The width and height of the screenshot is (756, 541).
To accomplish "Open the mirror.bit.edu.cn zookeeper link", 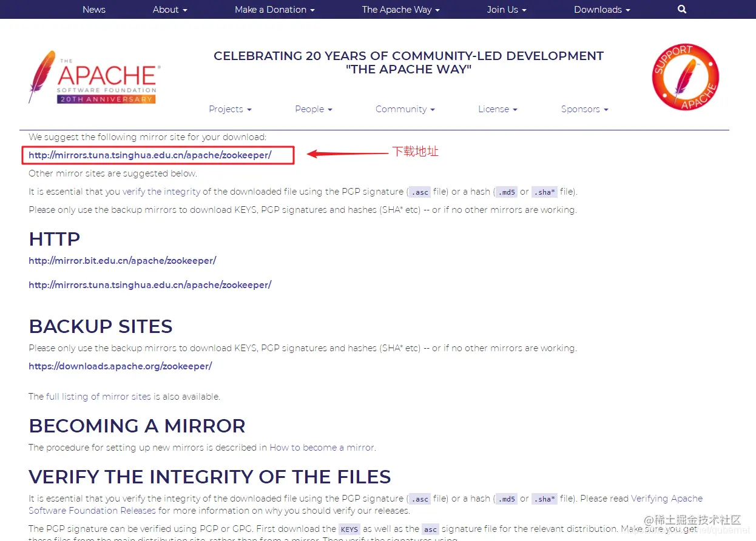I will coord(123,261).
